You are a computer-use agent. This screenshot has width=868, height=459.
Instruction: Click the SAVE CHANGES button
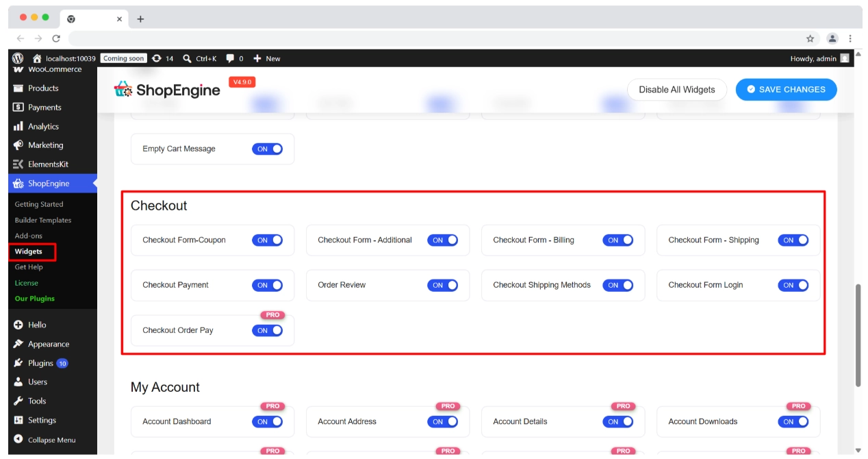(786, 90)
